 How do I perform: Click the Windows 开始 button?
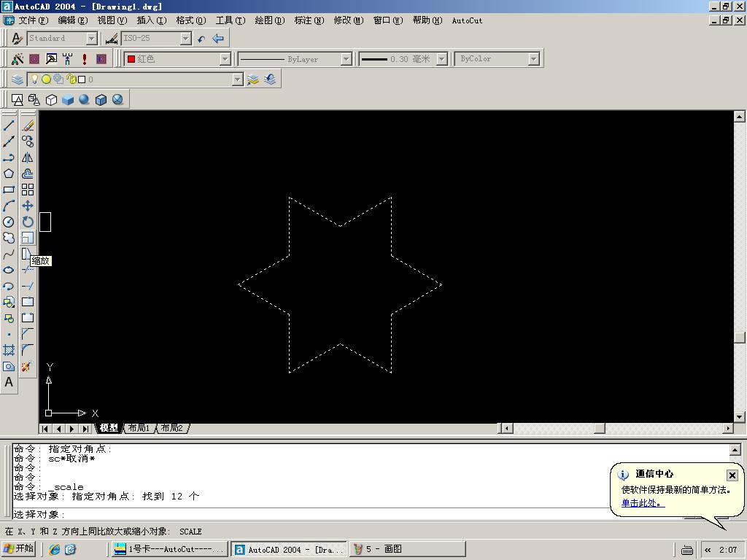[x=20, y=549]
